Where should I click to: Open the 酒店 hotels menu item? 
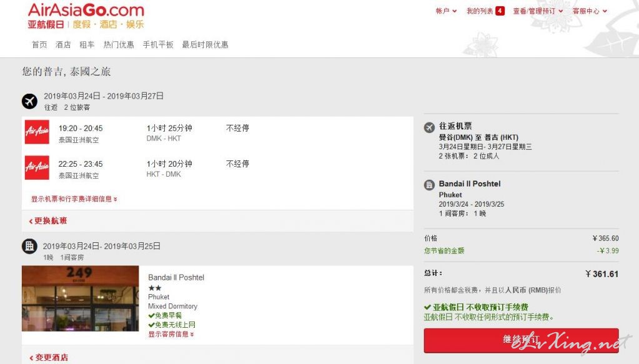point(63,45)
